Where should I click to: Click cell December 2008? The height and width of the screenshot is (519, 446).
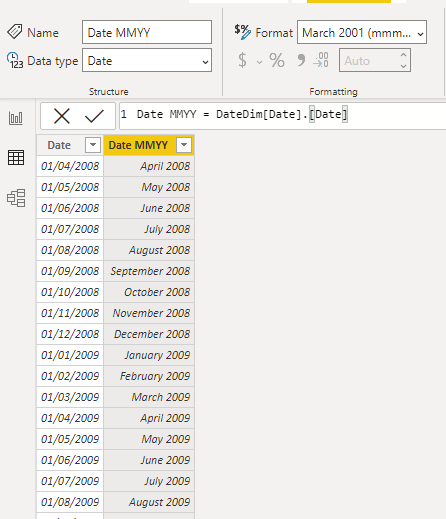point(149,334)
